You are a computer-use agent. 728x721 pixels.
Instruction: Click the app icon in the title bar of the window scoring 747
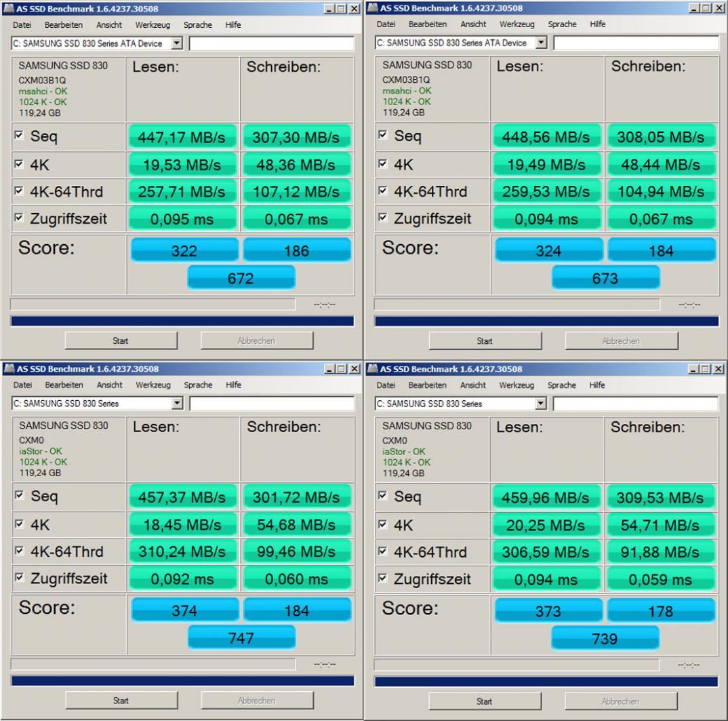9,369
